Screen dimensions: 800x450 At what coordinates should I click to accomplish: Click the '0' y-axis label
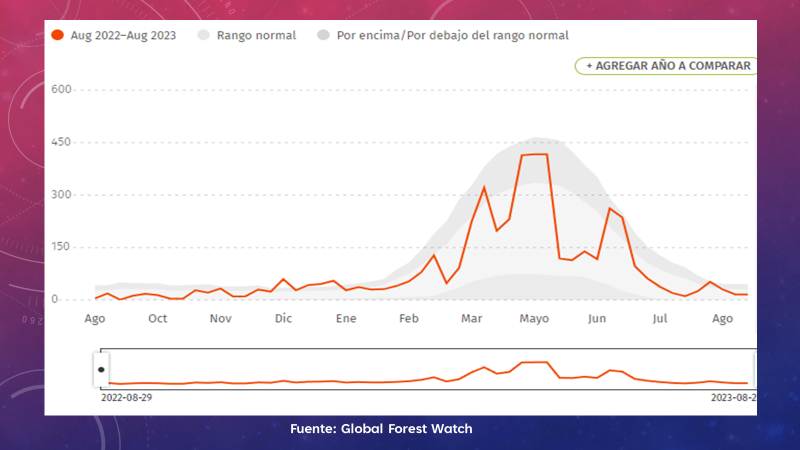[x=55, y=299]
